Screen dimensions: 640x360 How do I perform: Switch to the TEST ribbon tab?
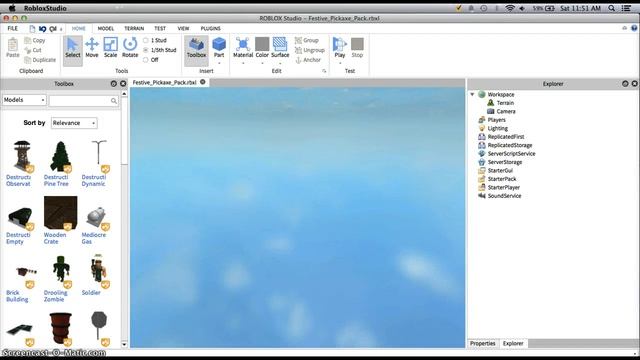coord(160,29)
